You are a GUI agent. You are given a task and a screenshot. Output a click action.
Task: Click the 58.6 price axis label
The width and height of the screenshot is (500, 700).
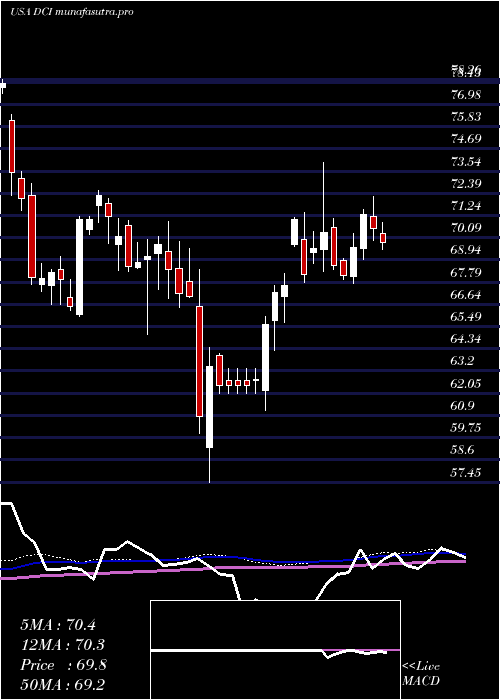464,450
